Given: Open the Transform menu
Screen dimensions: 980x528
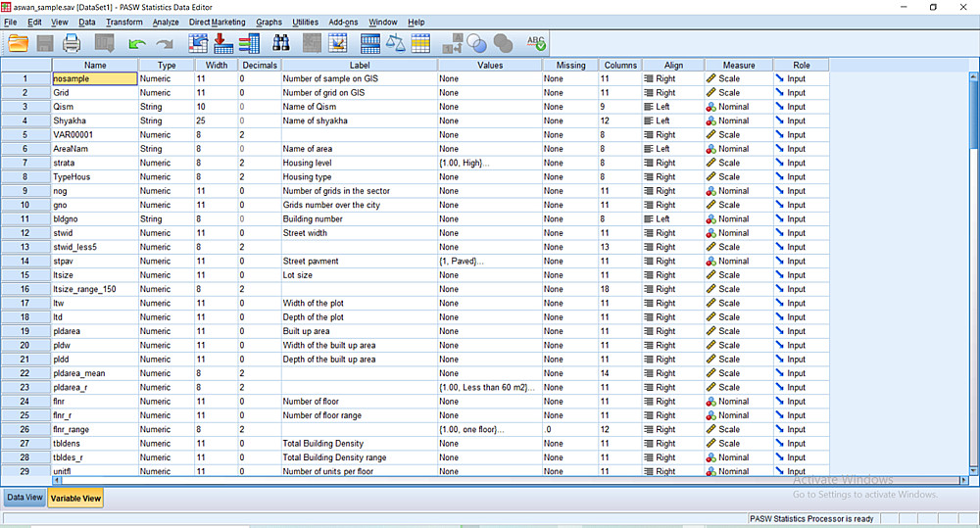Looking at the screenshot, I should click(x=123, y=22).
